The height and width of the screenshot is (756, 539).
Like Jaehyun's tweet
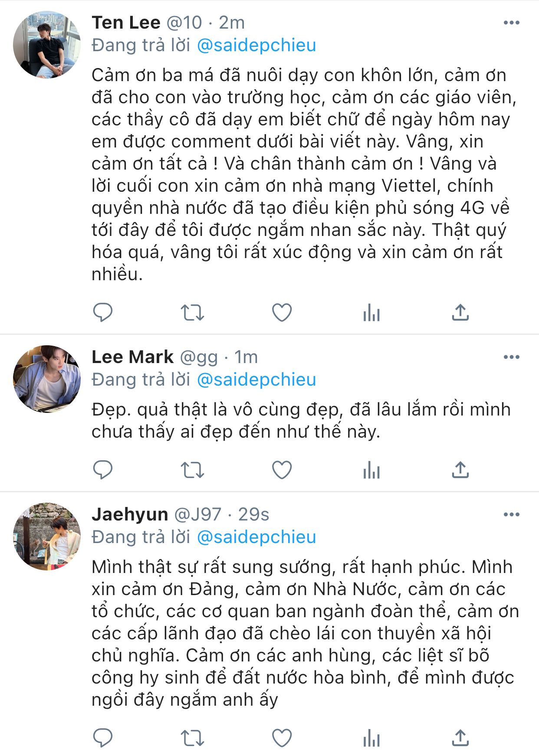click(282, 738)
